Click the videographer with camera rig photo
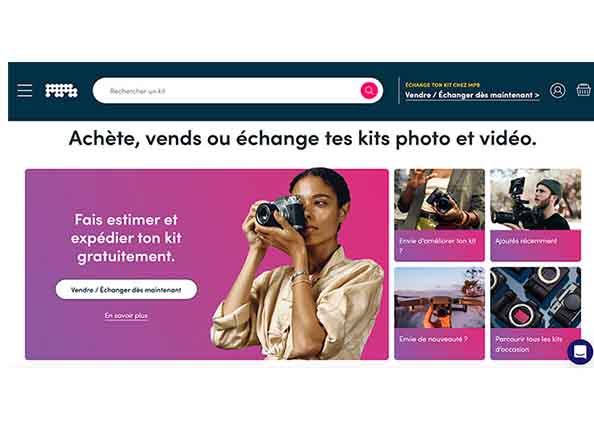The image size is (594, 432). [x=536, y=199]
